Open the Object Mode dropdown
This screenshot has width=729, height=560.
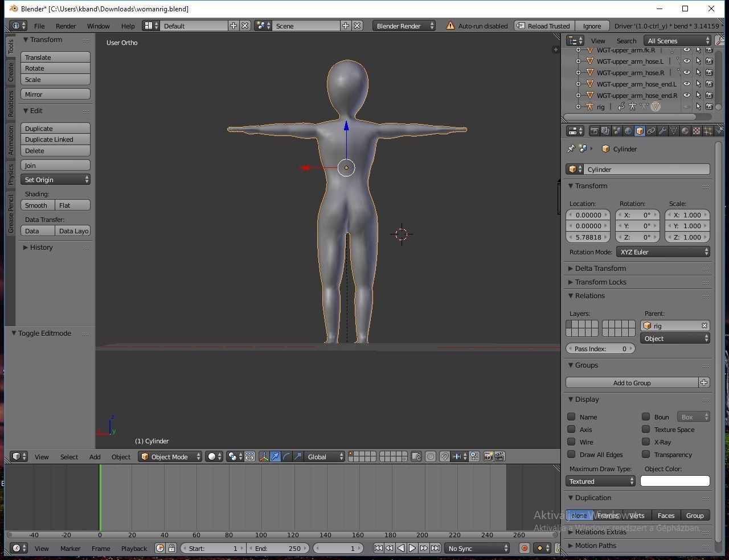point(170,456)
